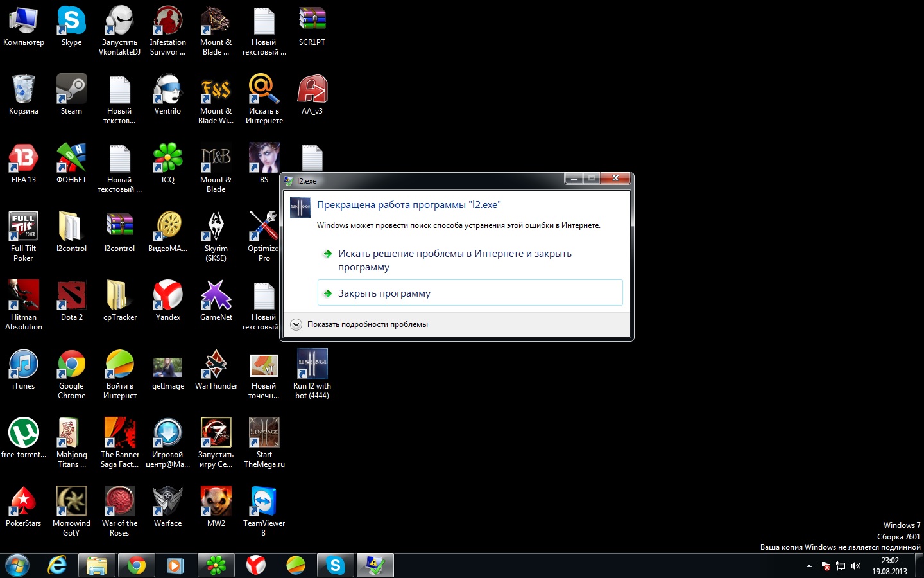Image resolution: width=924 pixels, height=578 pixels.
Task: Launch Internet Explorer from the taskbar
Action: coord(57,566)
